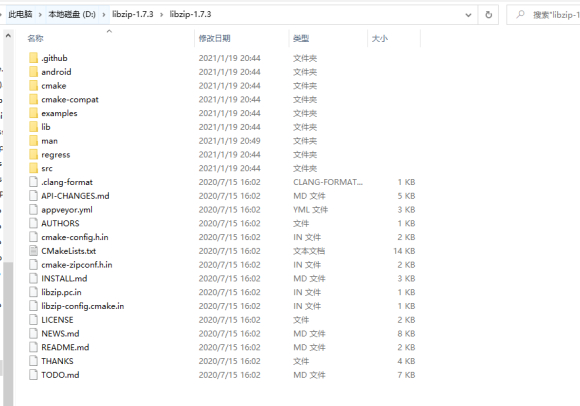580x406 pixels.
Task: Click the README.md file name
Action: click(x=65, y=347)
